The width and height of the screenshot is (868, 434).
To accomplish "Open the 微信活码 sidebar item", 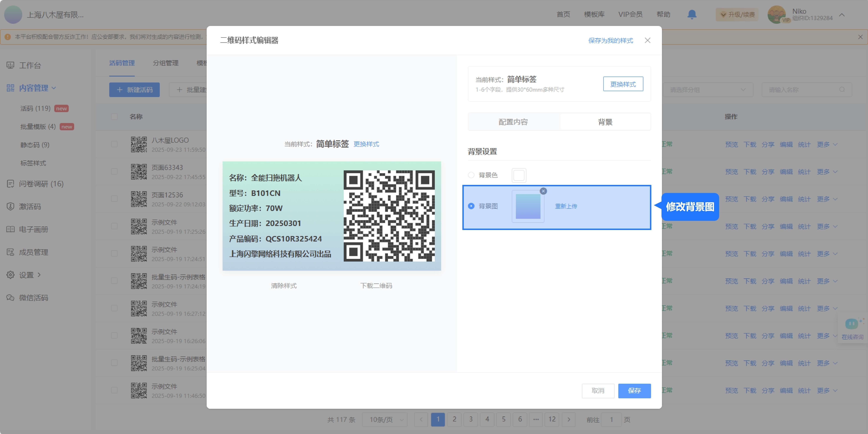I will tap(33, 298).
